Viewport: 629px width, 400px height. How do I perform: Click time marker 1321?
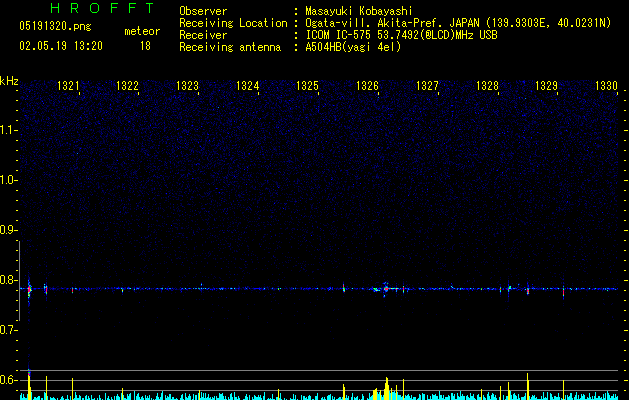tap(68, 86)
